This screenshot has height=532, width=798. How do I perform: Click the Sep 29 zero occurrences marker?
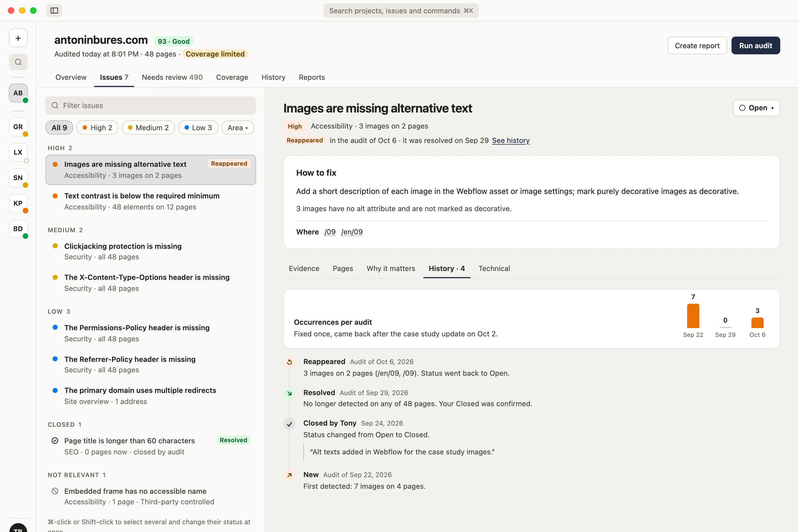click(725, 327)
